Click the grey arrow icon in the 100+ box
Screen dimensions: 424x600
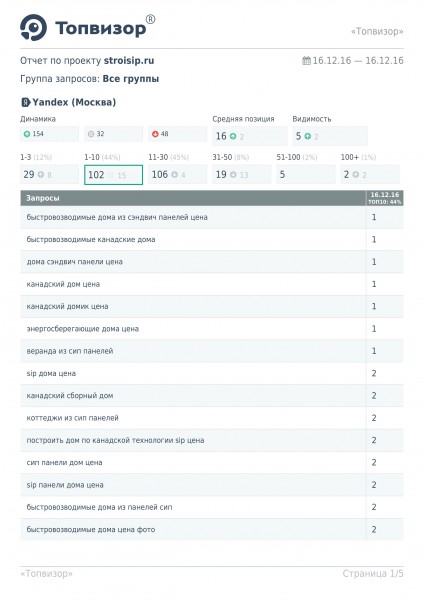point(356,174)
